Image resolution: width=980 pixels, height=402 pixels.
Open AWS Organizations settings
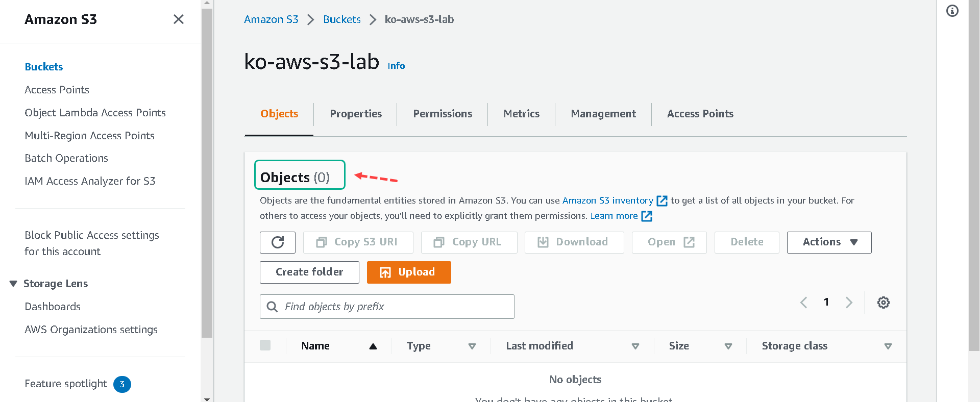pyautogui.click(x=91, y=330)
